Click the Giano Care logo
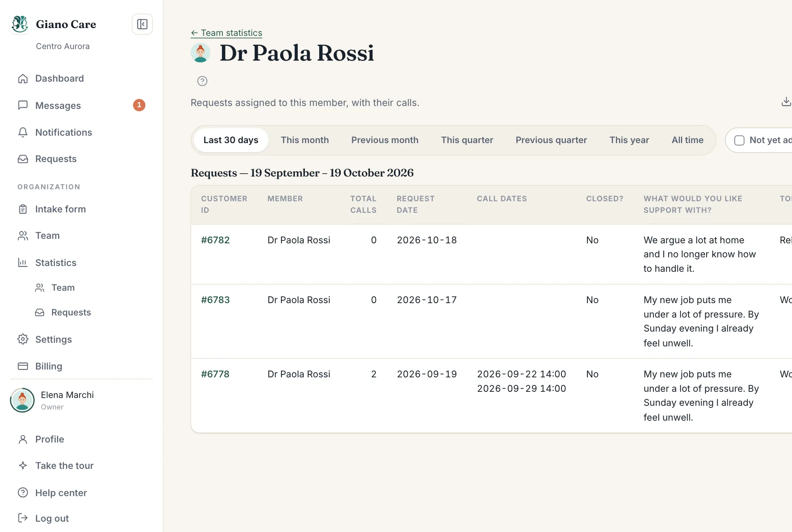Image resolution: width=792 pixels, height=532 pixels. [x=20, y=24]
